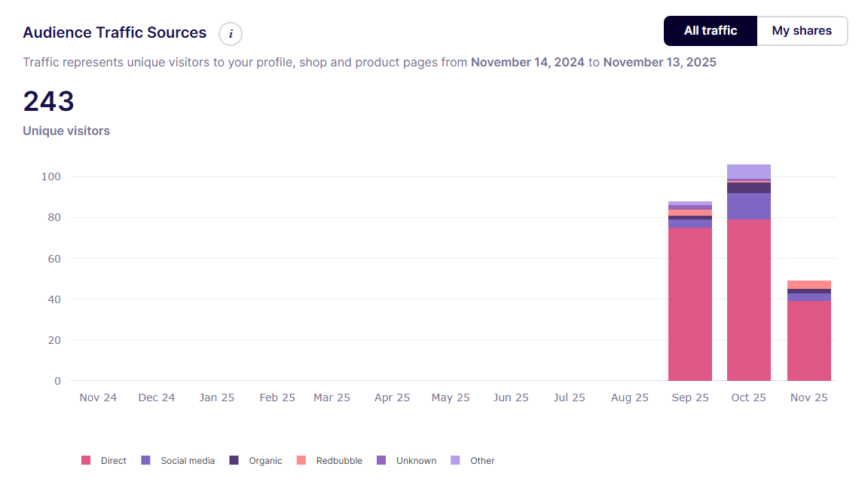
Task: Click the Oct 25 x-axis label
Action: 748,397
